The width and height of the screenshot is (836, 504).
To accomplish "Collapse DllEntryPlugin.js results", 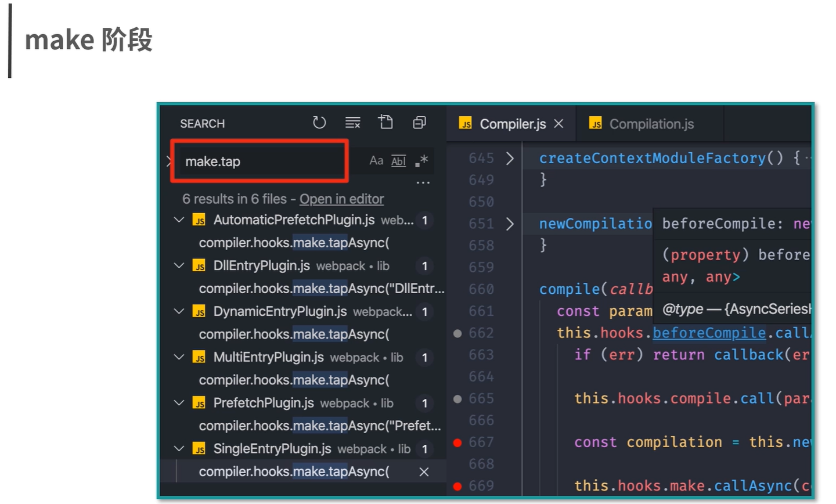I will tap(179, 266).
